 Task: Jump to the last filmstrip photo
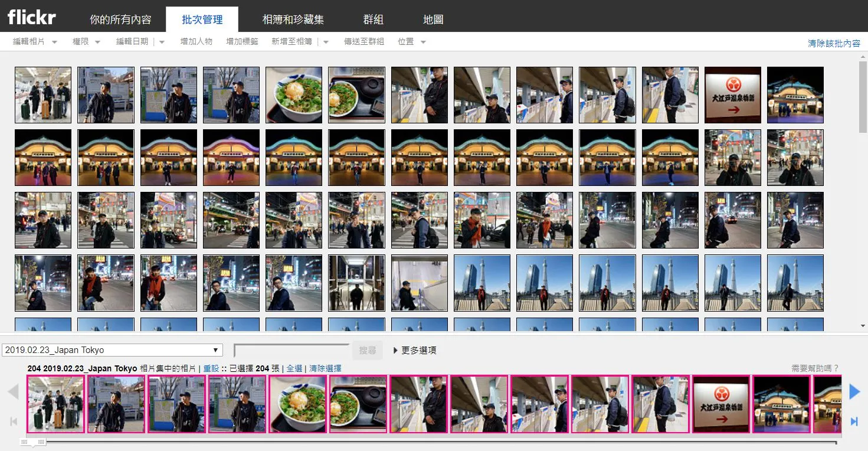coord(854,421)
